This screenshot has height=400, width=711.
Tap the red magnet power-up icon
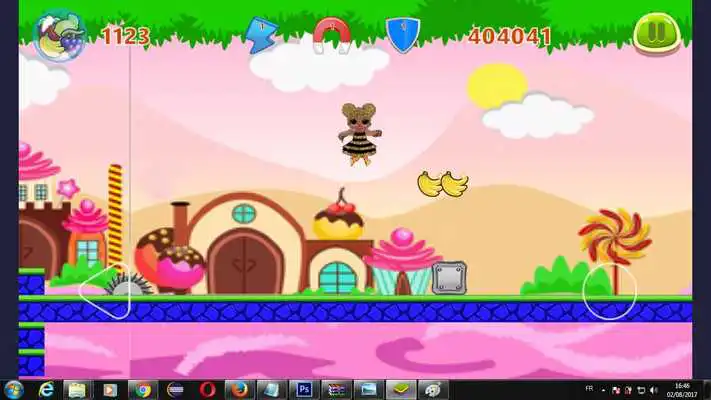(332, 35)
